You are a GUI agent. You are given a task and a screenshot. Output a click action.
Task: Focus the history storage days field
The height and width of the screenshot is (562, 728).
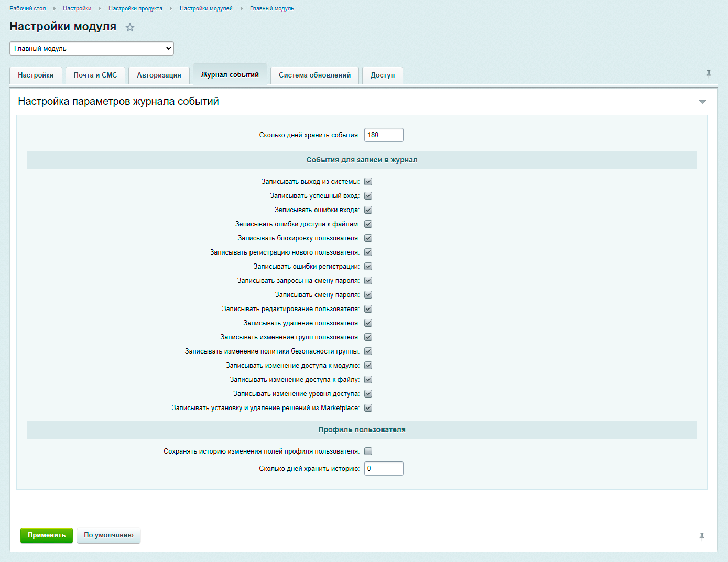pyautogui.click(x=384, y=469)
